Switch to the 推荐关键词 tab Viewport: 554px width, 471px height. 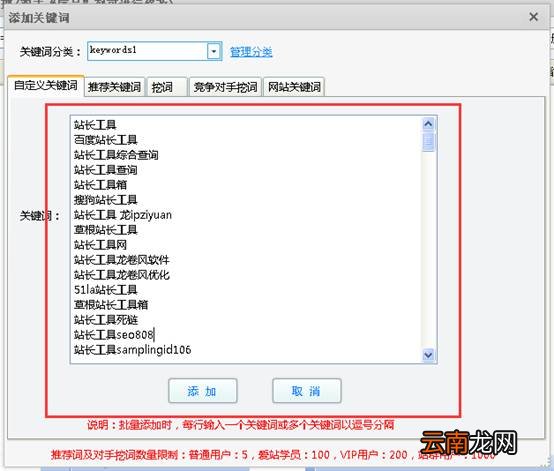point(114,87)
